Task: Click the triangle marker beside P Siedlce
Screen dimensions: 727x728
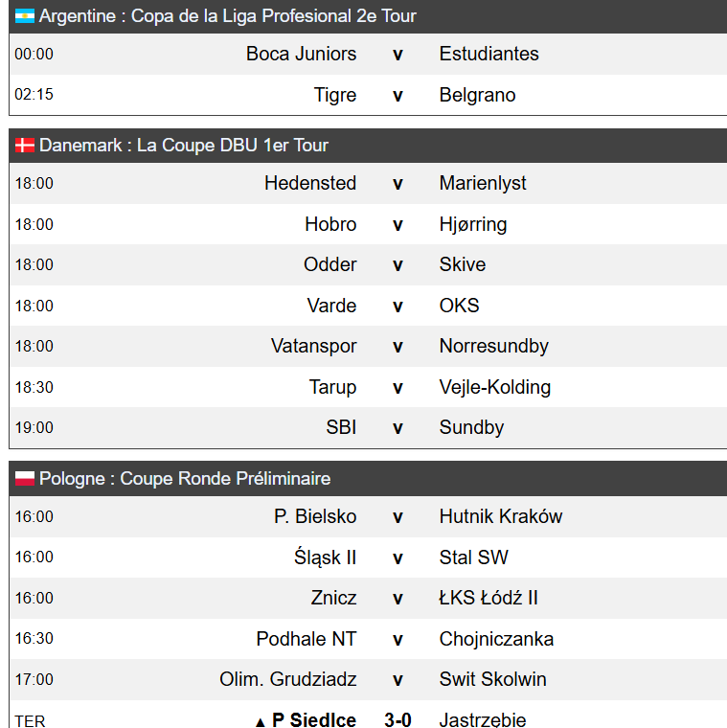Action: click(x=261, y=722)
